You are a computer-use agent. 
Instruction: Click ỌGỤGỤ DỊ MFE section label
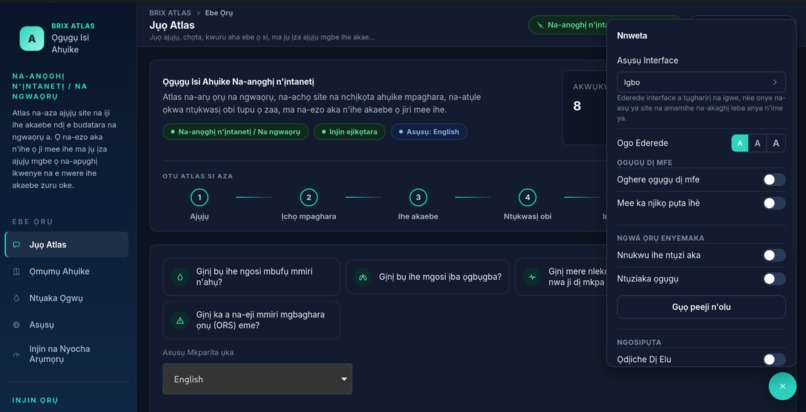click(645, 162)
